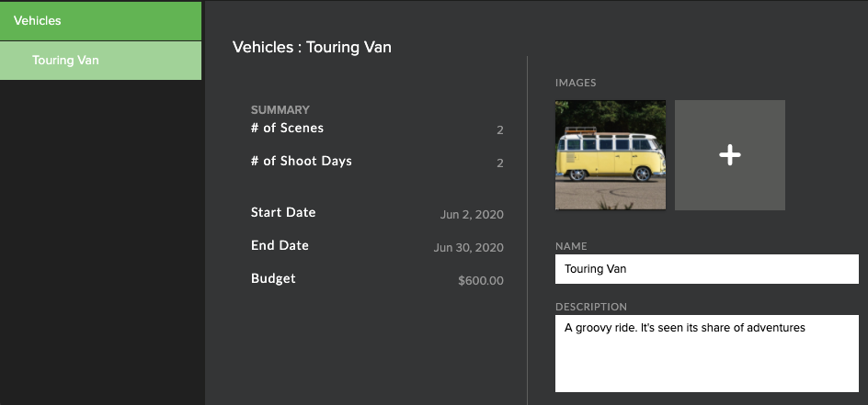Click the Budget amount $600.00
The width and height of the screenshot is (868, 405).
pos(481,281)
